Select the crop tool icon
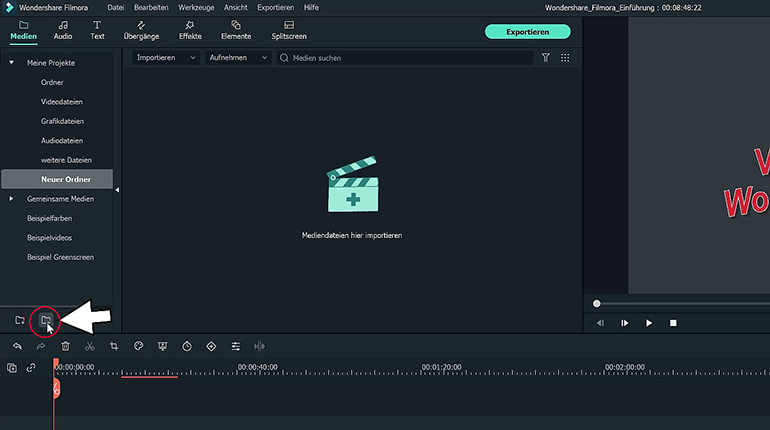 click(114, 347)
